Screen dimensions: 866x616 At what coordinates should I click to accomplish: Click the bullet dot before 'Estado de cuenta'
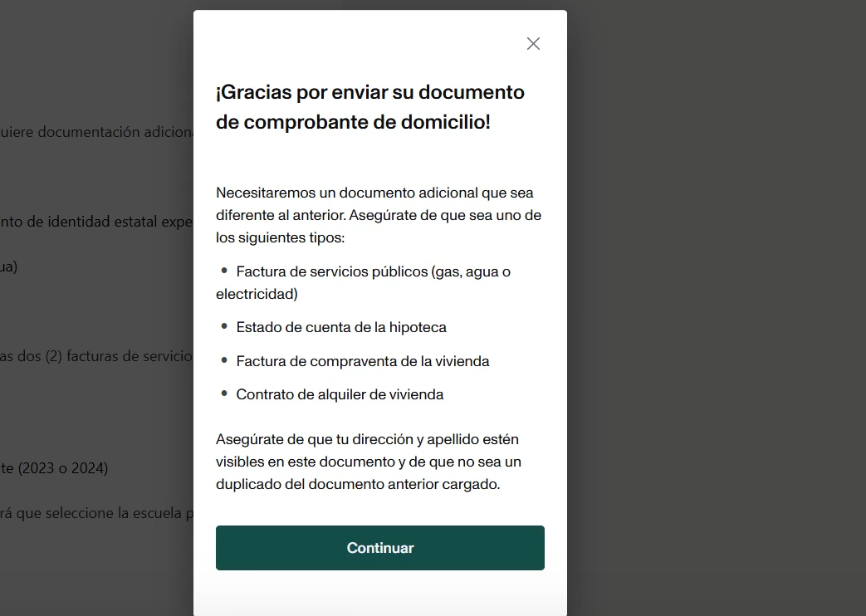click(x=224, y=326)
